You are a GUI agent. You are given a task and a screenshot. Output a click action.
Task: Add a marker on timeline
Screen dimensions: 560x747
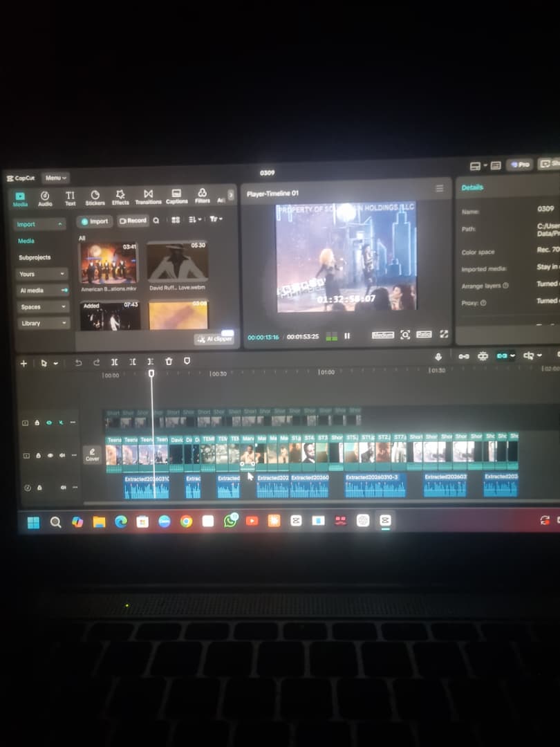click(x=187, y=361)
